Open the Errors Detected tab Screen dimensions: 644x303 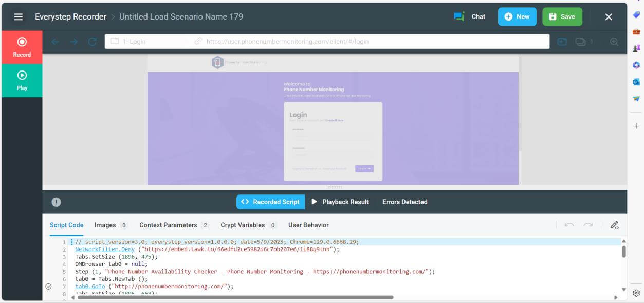click(405, 202)
